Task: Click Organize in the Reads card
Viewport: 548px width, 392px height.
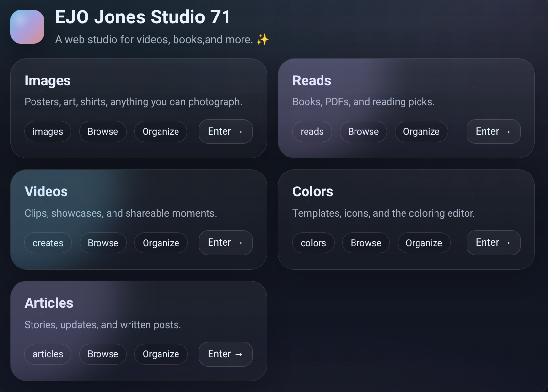Action: pos(421,131)
